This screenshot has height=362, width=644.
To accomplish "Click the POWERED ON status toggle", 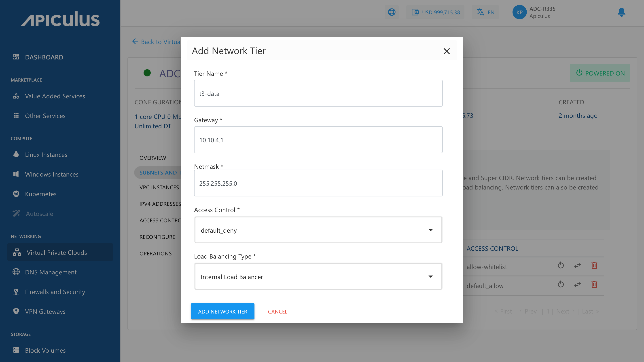I will click(600, 73).
